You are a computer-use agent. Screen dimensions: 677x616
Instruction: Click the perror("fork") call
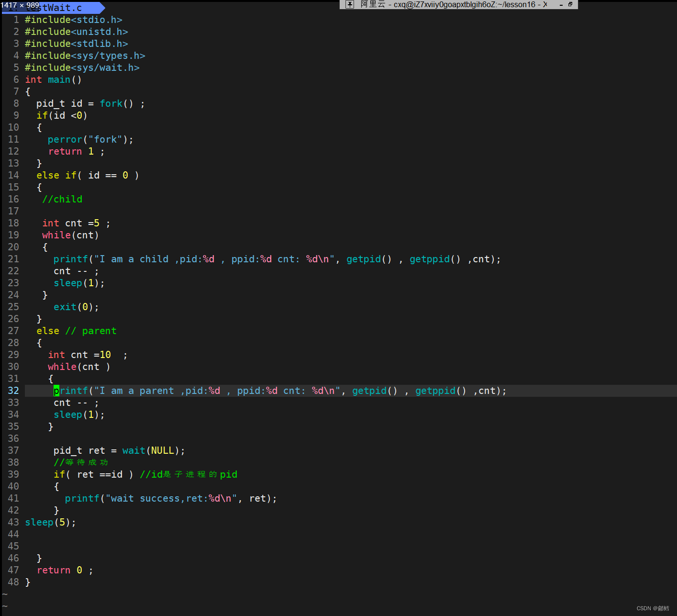click(90, 139)
